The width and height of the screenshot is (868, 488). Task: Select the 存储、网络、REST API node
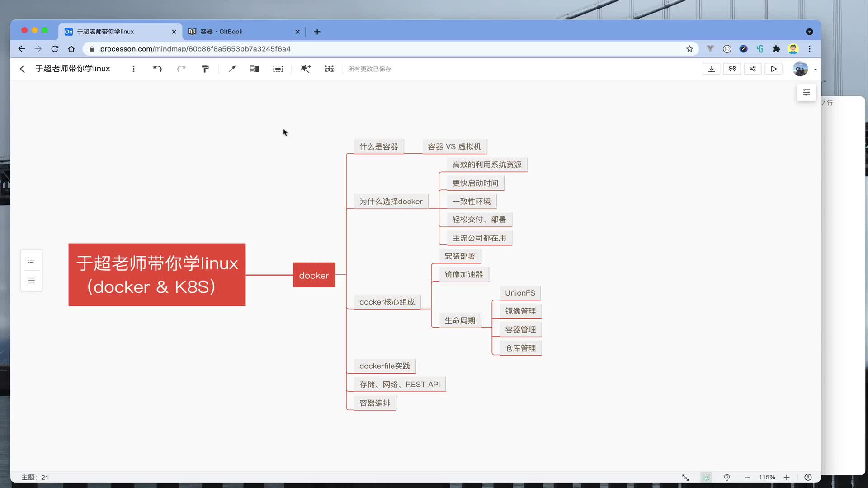pyautogui.click(x=400, y=385)
